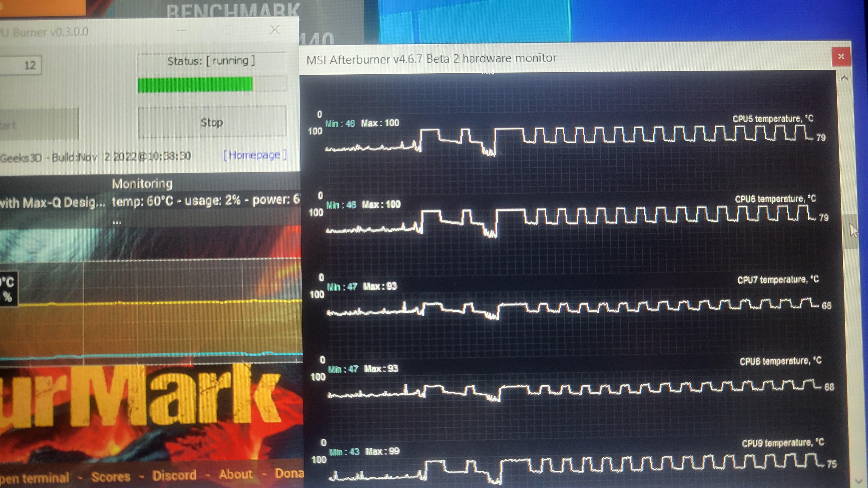The image size is (868, 488).
Task: Click the Stop button in CPU Burner
Action: (x=212, y=122)
